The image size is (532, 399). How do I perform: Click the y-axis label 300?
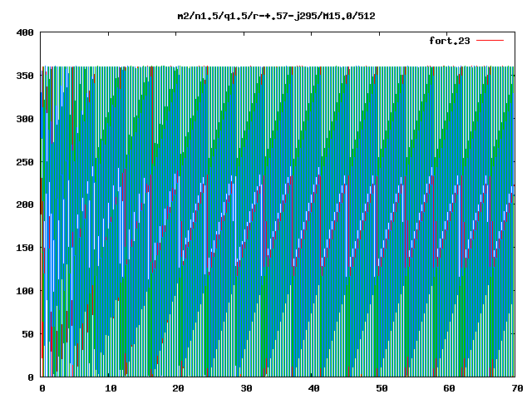[x=25, y=119]
